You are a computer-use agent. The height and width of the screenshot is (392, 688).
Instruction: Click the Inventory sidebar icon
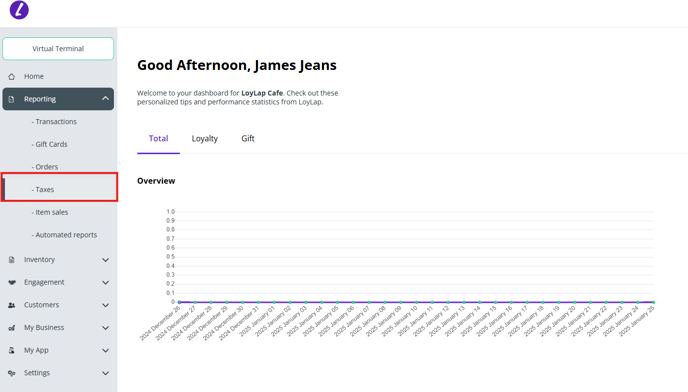click(11, 260)
